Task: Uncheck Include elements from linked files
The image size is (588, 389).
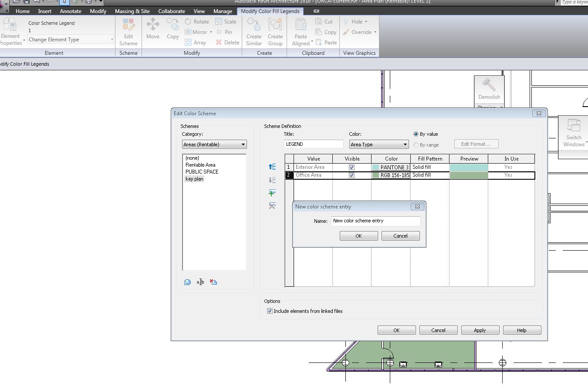Action: (270, 311)
